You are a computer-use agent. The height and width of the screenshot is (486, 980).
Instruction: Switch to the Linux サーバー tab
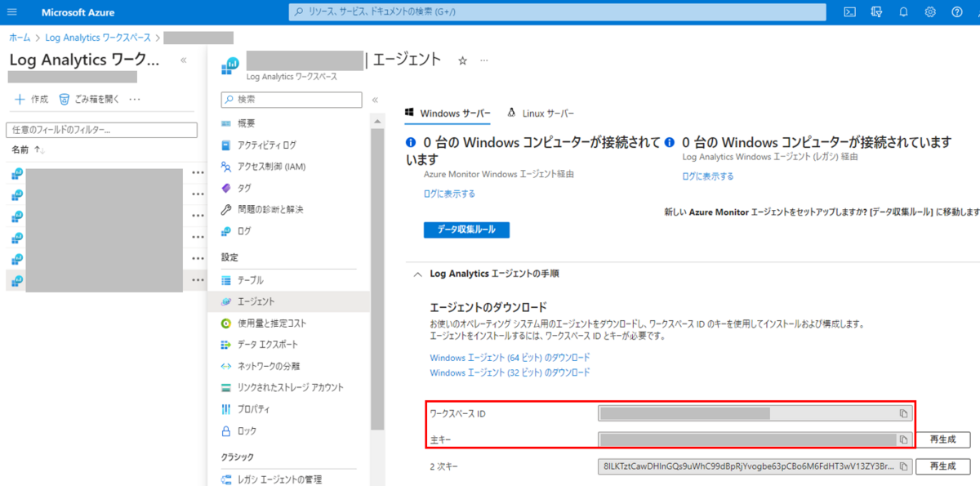(541, 114)
